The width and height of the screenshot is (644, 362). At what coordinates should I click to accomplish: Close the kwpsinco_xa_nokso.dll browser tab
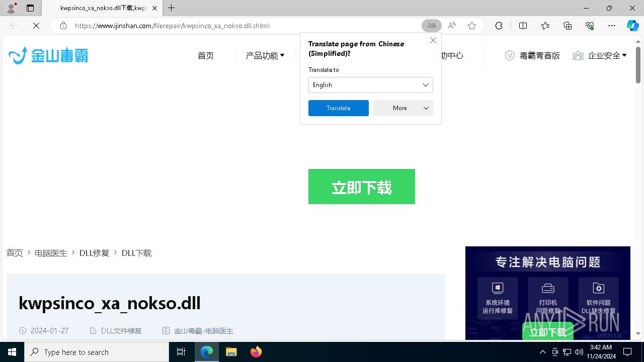[x=154, y=8]
